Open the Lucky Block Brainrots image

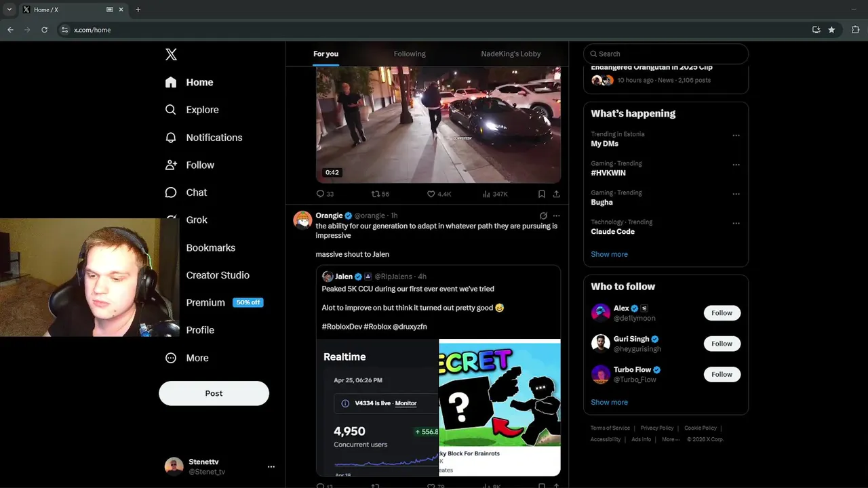[500, 407]
